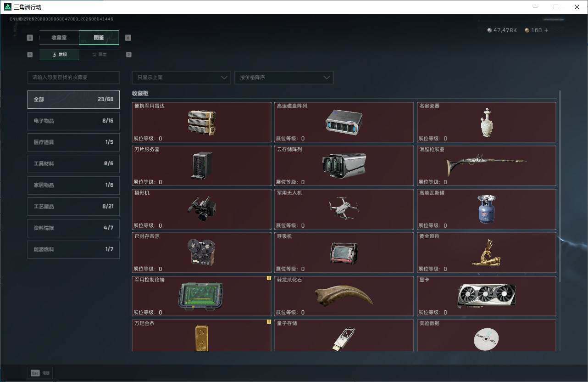The height and width of the screenshot is (382, 588).
Task: Filter by 能源燃料 category
Action: point(73,249)
